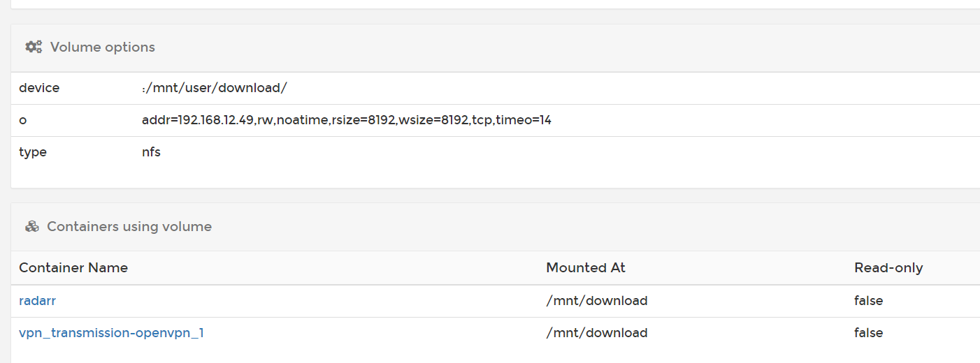Click the Containers using volume heading text
Screen dimensions: 980x363
pyautogui.click(x=129, y=227)
